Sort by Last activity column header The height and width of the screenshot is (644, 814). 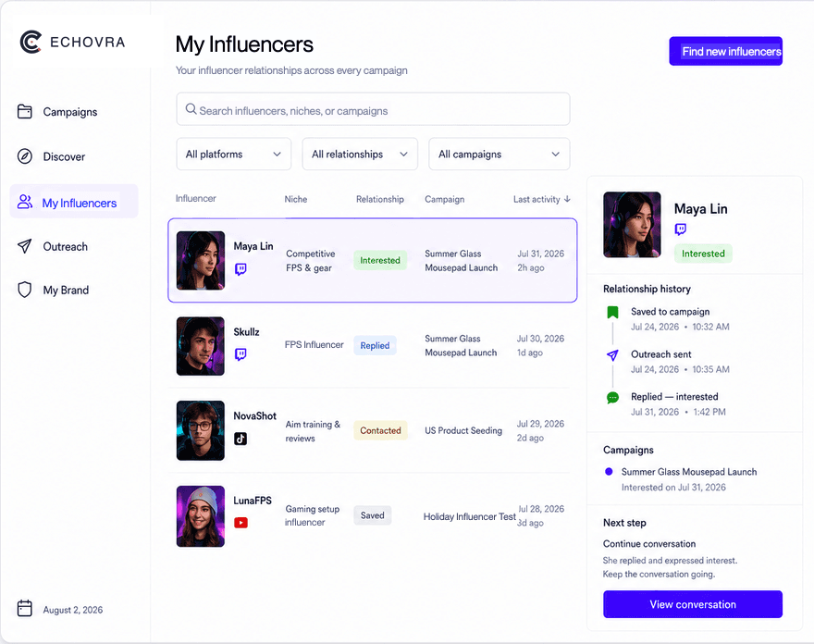[541, 199]
